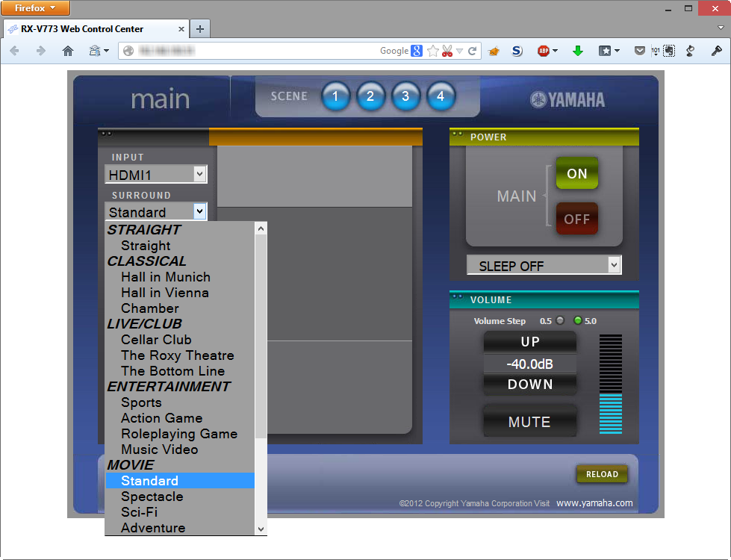Open the HDMI1 input dropdown

pyautogui.click(x=156, y=175)
